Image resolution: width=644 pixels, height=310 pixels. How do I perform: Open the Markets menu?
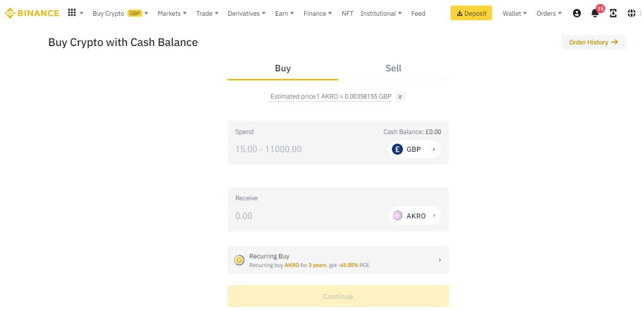(172, 14)
